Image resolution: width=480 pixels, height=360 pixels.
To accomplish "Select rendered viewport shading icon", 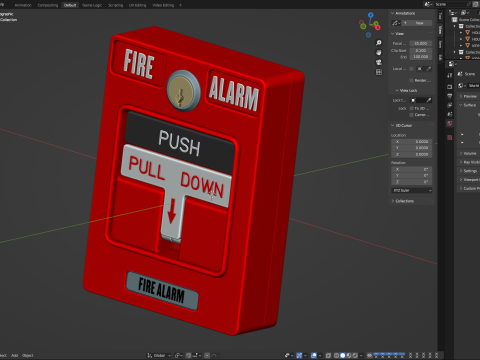I will pyautogui.click(x=355, y=355).
